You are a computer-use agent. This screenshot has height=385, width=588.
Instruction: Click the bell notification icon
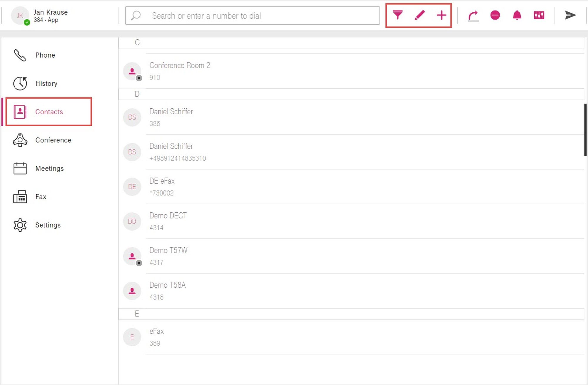[517, 15]
